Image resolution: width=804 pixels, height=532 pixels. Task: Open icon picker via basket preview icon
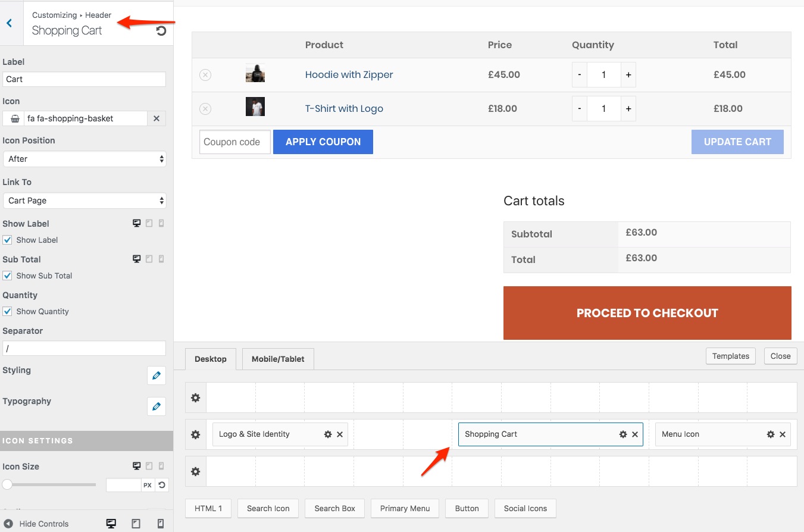coord(14,118)
